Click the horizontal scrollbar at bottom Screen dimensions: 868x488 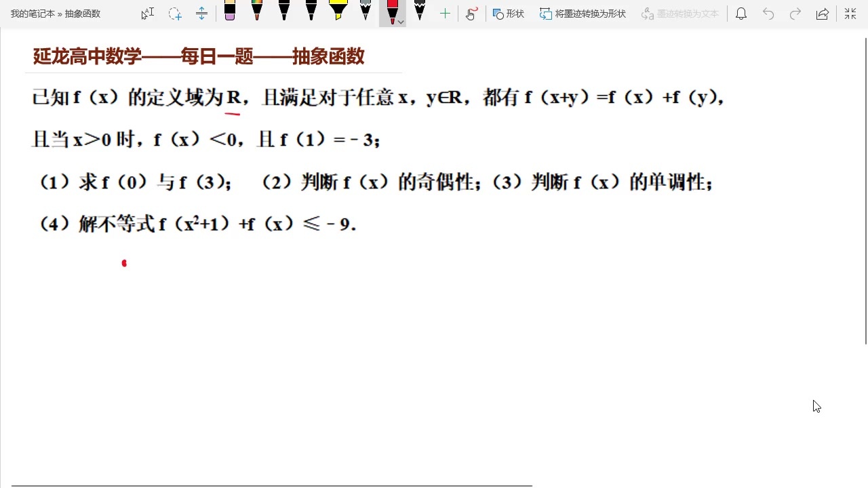271,485
